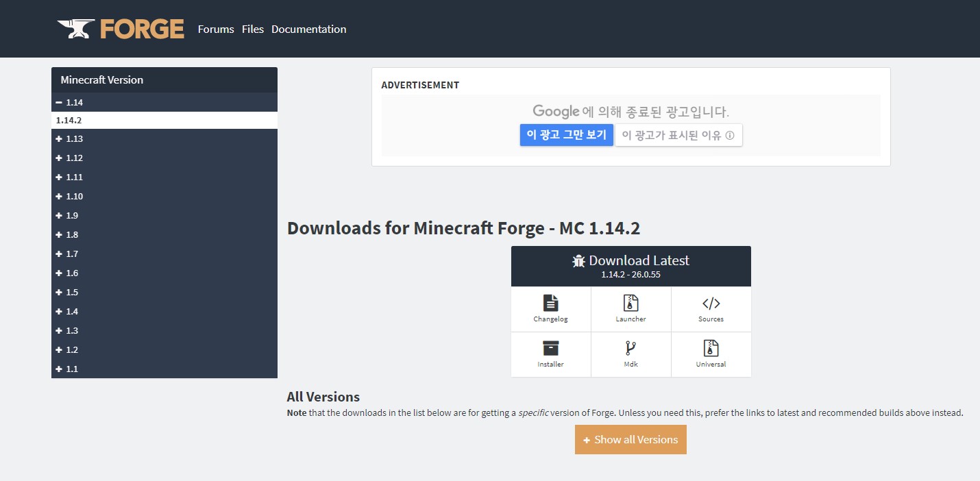Click the blue stop-seeing-this-ad button
Screen dimensions: 980x481
(567, 135)
